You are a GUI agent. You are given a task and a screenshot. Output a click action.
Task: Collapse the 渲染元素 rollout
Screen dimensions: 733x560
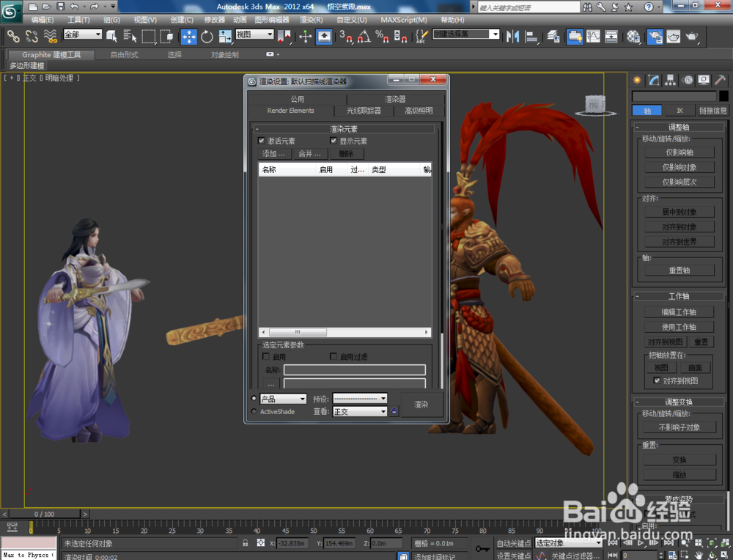pos(344,128)
